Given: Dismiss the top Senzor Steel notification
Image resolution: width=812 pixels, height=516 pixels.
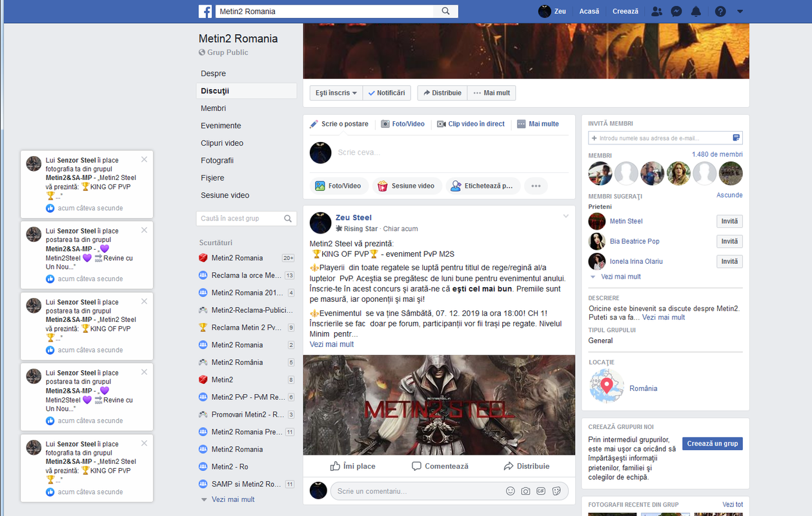Looking at the screenshot, I should click(x=144, y=159).
